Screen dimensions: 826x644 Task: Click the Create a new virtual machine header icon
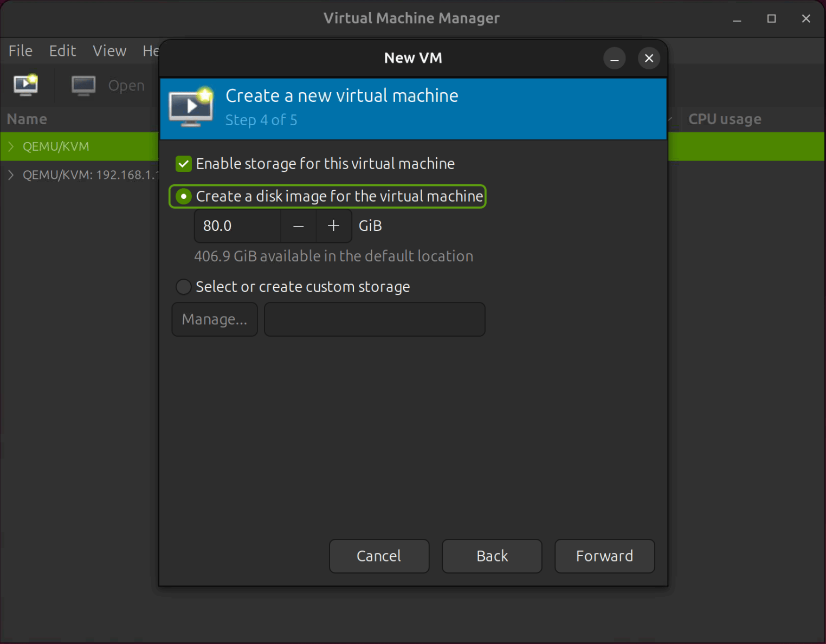(191, 107)
